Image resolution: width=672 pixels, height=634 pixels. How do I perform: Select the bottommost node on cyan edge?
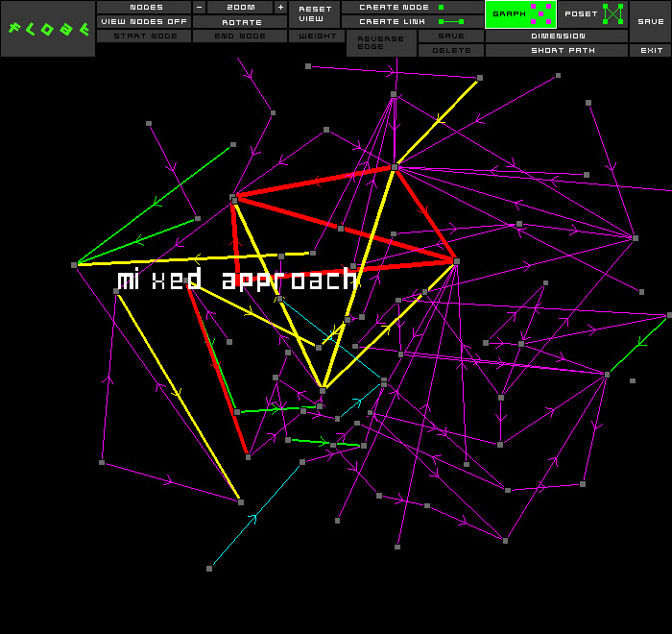[x=209, y=569]
